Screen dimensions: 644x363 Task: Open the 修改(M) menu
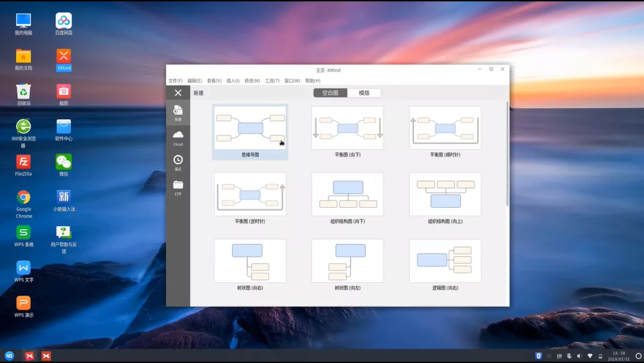[x=252, y=81]
